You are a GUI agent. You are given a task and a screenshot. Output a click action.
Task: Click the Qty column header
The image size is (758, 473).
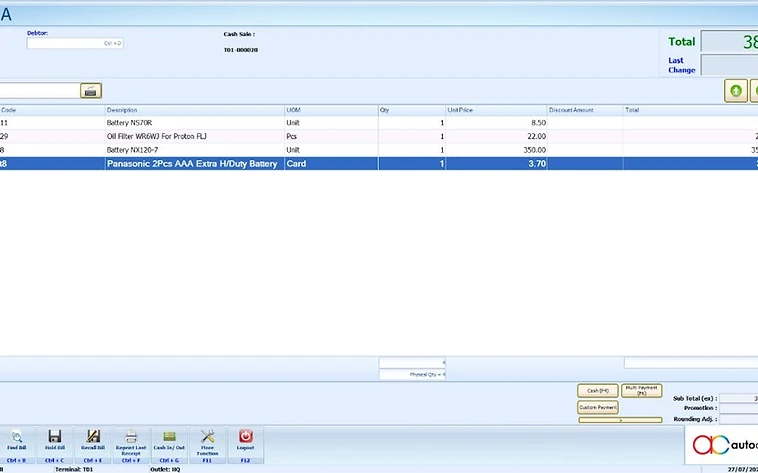click(412, 110)
